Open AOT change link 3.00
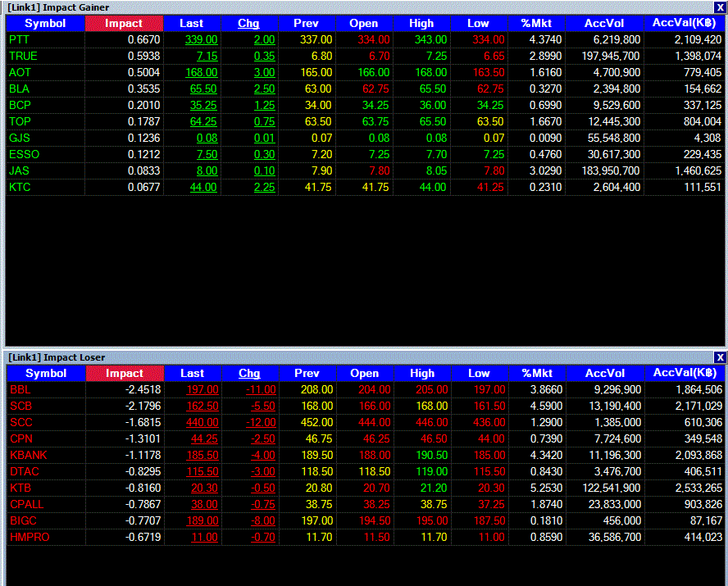Screen dimensions: 728x586 pos(265,72)
